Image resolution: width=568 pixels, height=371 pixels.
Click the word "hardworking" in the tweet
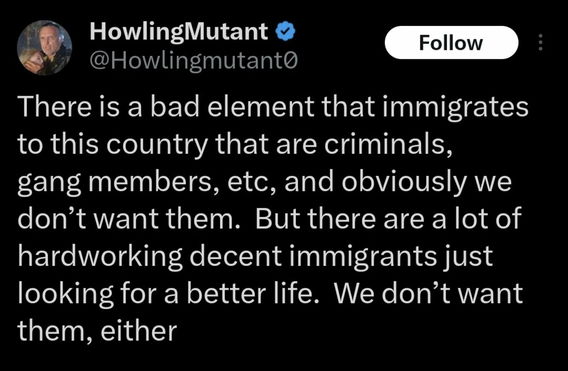100,257
